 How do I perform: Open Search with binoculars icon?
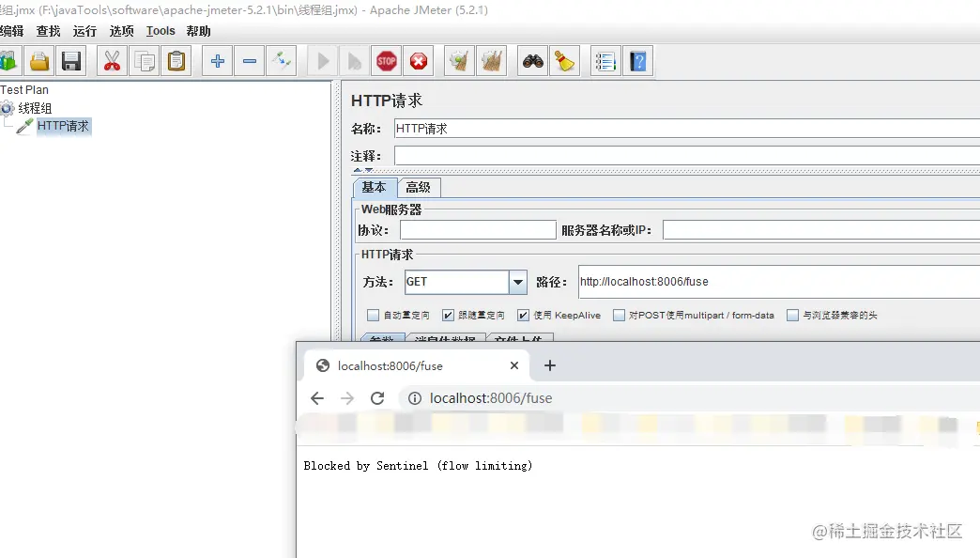point(532,61)
